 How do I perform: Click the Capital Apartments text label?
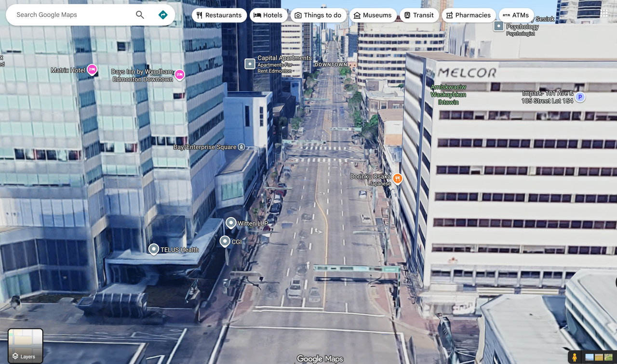284,58
